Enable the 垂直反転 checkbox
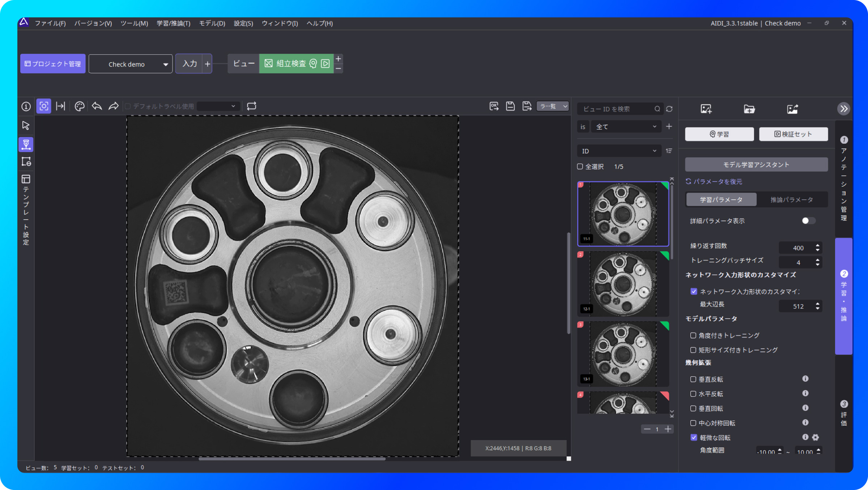This screenshot has width=868, height=490. [x=693, y=379]
